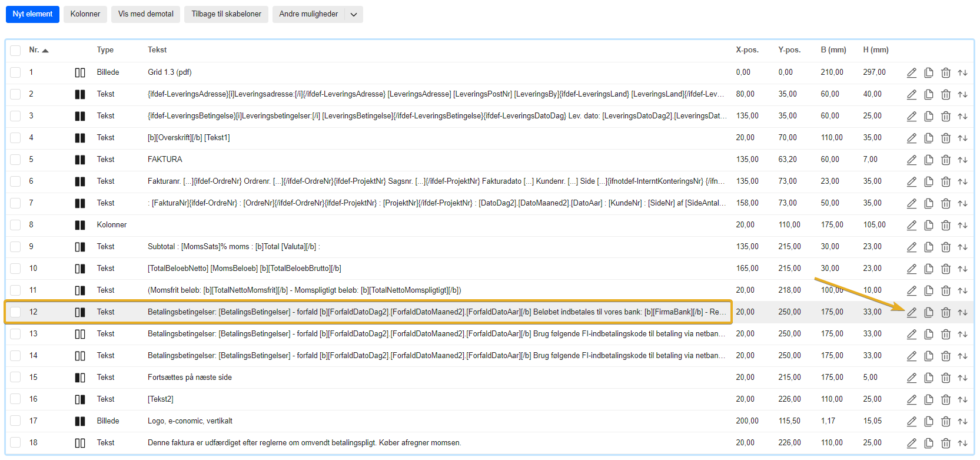This screenshot has height=460, width=980.
Task: Click the Tekst cell of row 10
Action: pos(244,269)
